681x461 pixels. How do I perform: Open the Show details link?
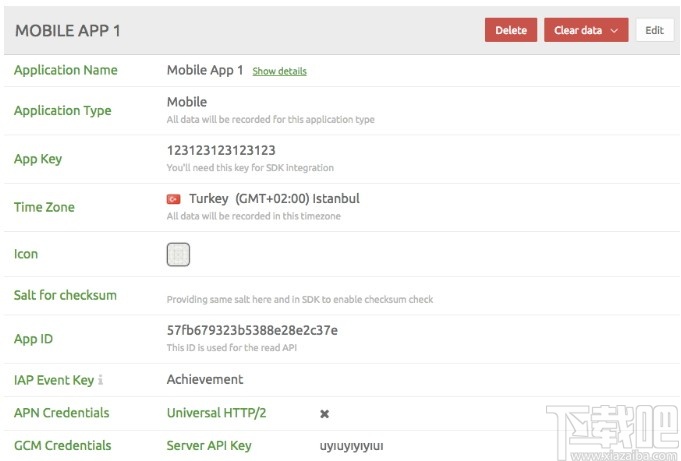point(279,72)
